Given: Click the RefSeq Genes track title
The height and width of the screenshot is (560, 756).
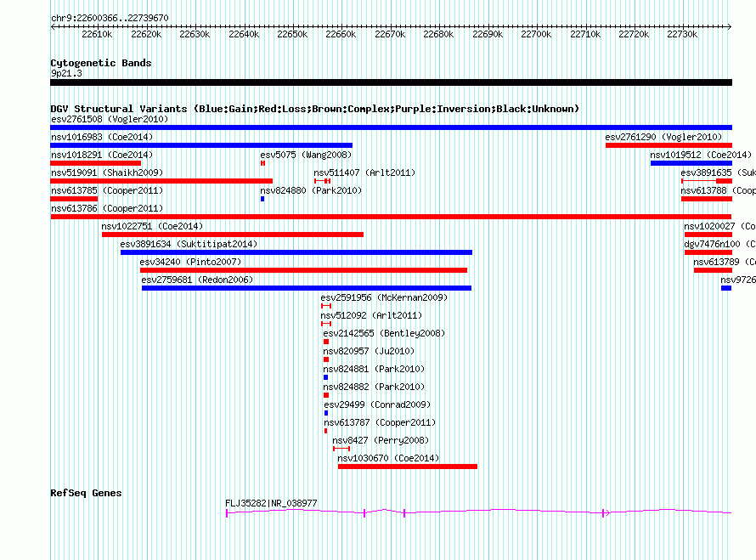Looking at the screenshot, I should tap(87, 493).
